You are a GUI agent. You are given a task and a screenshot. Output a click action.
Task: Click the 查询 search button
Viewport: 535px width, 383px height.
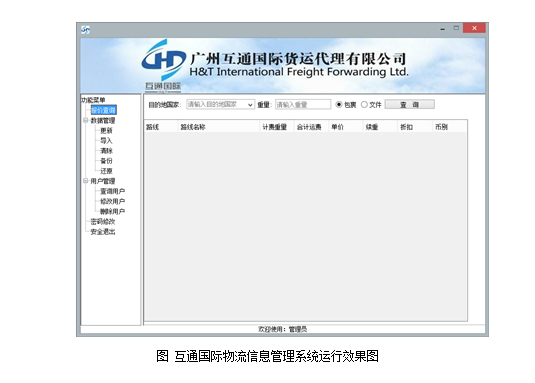[x=409, y=104]
